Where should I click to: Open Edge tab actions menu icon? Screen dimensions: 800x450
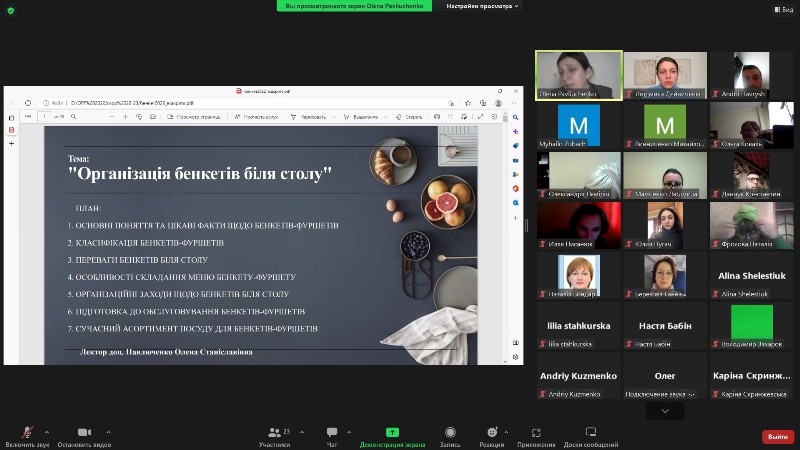[x=11, y=118]
